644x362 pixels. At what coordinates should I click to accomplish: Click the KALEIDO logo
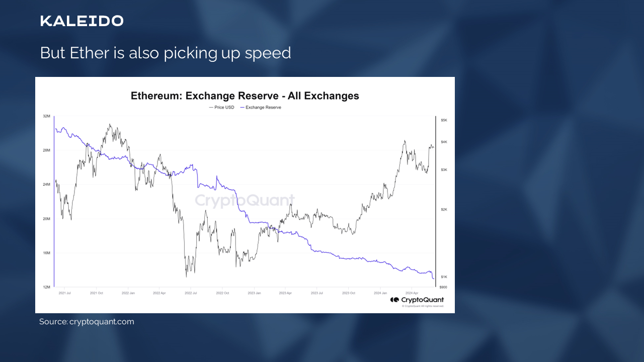(82, 21)
